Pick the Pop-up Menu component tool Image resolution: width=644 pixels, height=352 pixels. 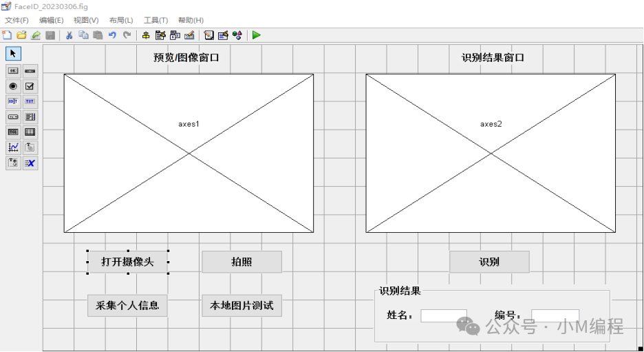pyautogui.click(x=13, y=117)
